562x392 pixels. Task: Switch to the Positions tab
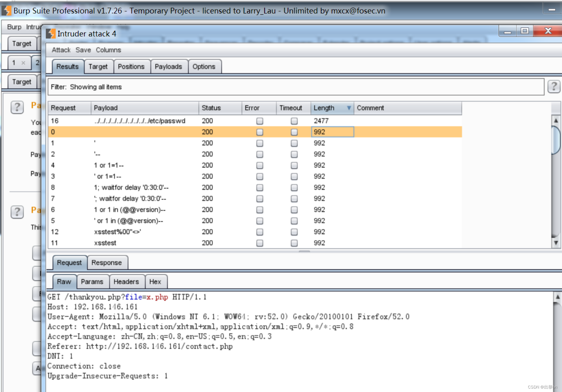click(131, 67)
